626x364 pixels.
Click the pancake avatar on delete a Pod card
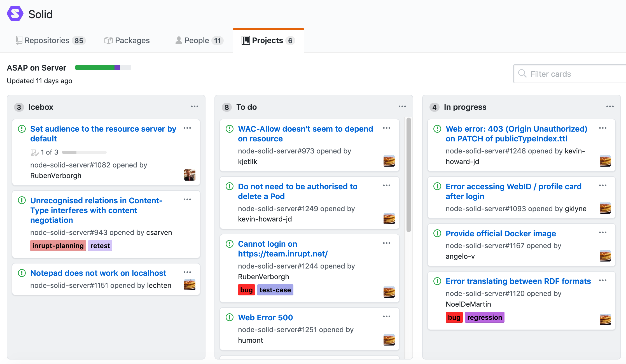[x=389, y=219]
